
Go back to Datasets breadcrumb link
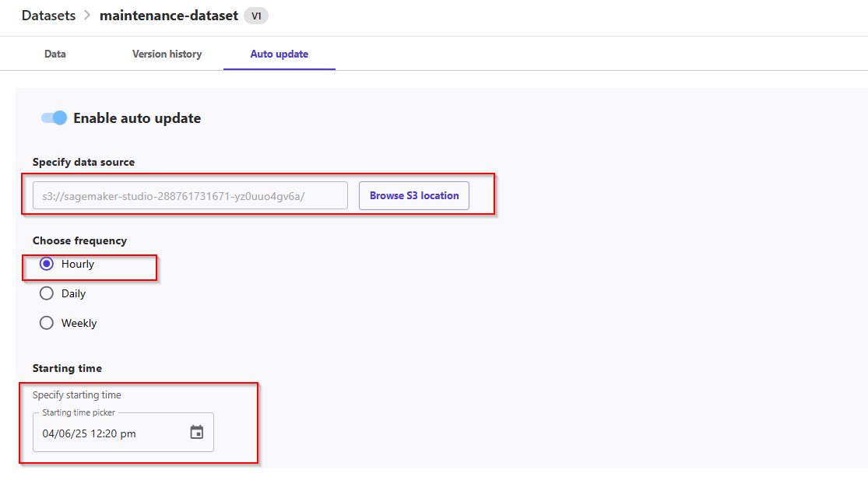[49, 16]
